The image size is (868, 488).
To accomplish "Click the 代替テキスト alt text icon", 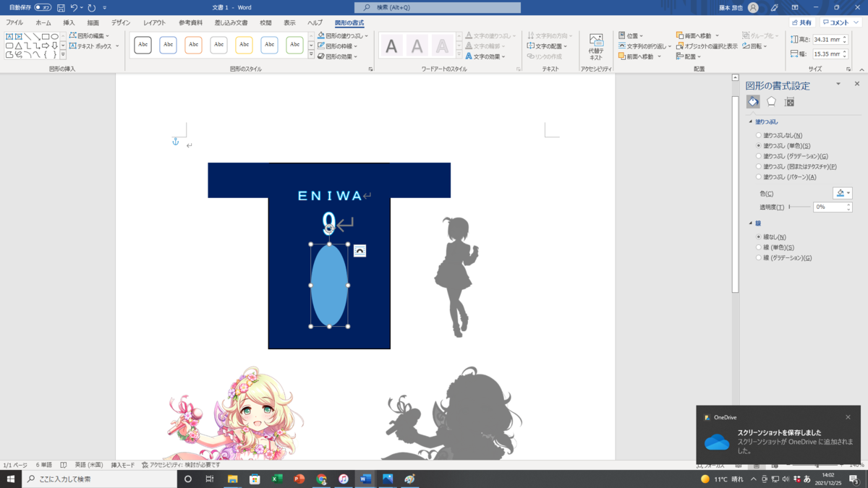I will [596, 46].
